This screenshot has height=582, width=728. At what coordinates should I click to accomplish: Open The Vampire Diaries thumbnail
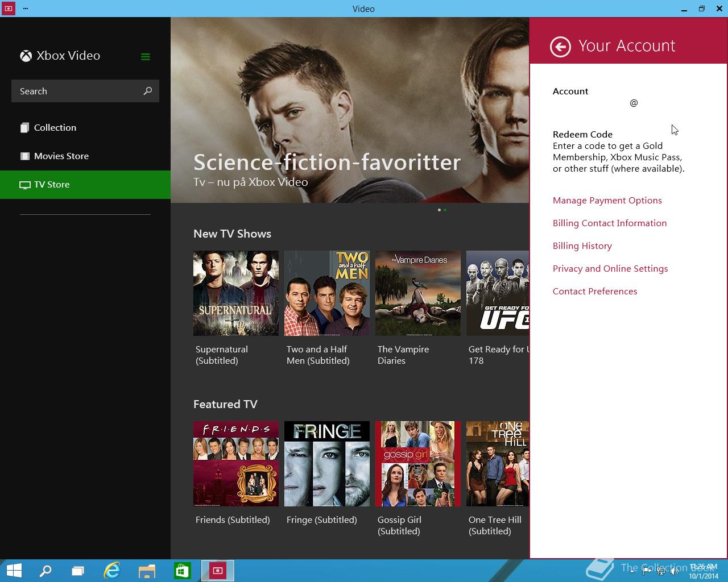(x=418, y=293)
